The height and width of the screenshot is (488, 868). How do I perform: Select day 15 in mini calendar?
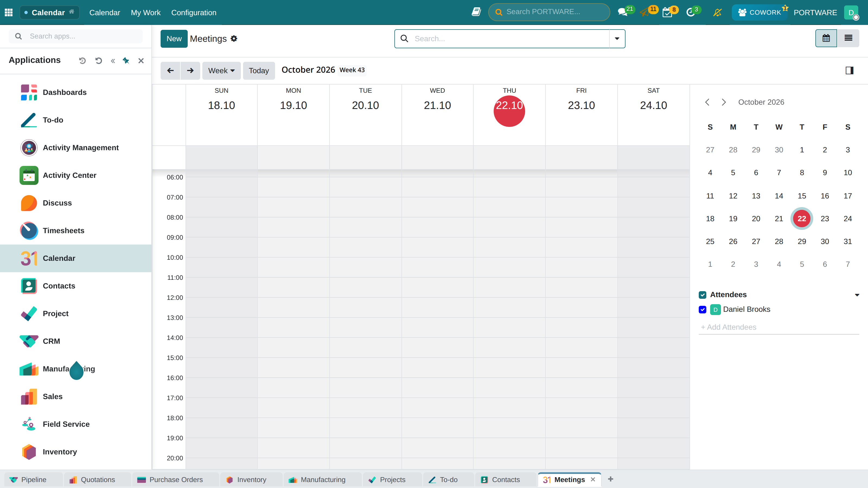coord(802,196)
